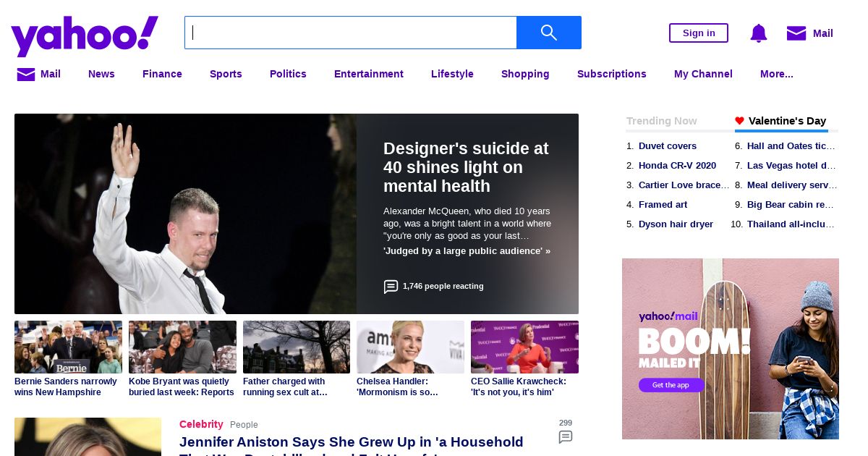This screenshot has height=456, width=868.
Task: Navigate to Entertainment
Action: (x=369, y=74)
